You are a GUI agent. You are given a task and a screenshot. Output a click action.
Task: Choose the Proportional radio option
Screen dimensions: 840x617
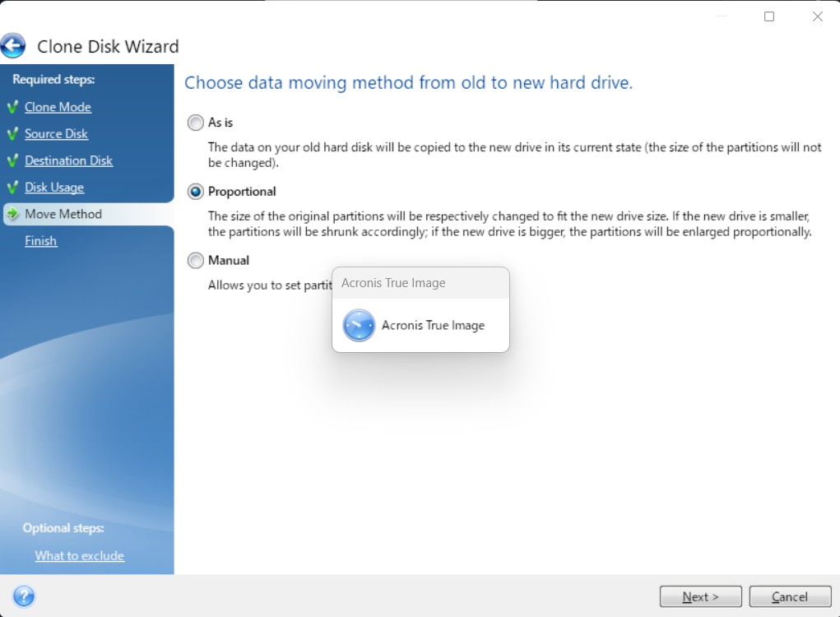196,192
